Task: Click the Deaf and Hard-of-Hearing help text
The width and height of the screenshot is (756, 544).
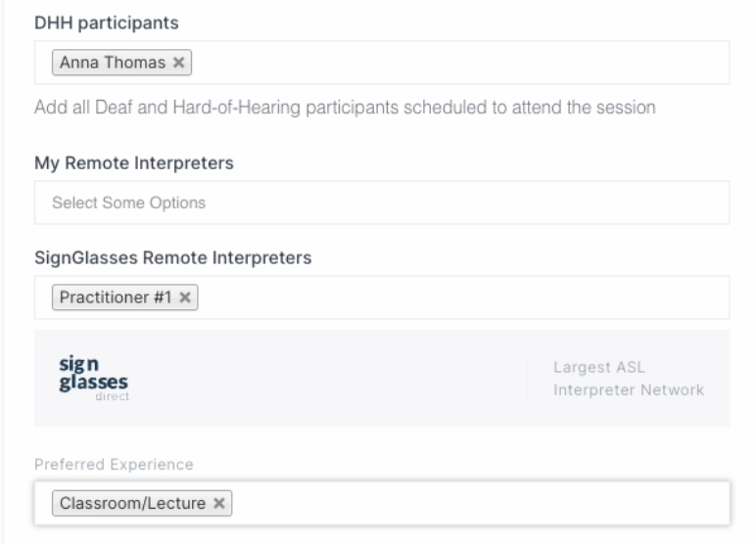Action: tap(345, 107)
